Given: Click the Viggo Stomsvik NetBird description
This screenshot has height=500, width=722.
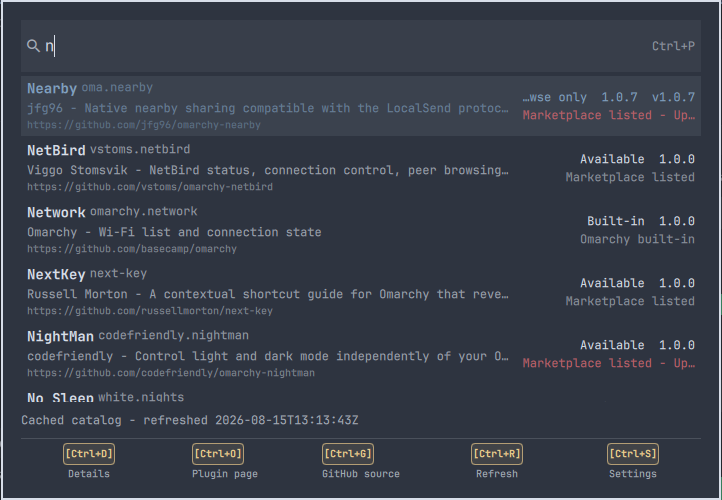Looking at the screenshot, I should pyautogui.click(x=268, y=170).
